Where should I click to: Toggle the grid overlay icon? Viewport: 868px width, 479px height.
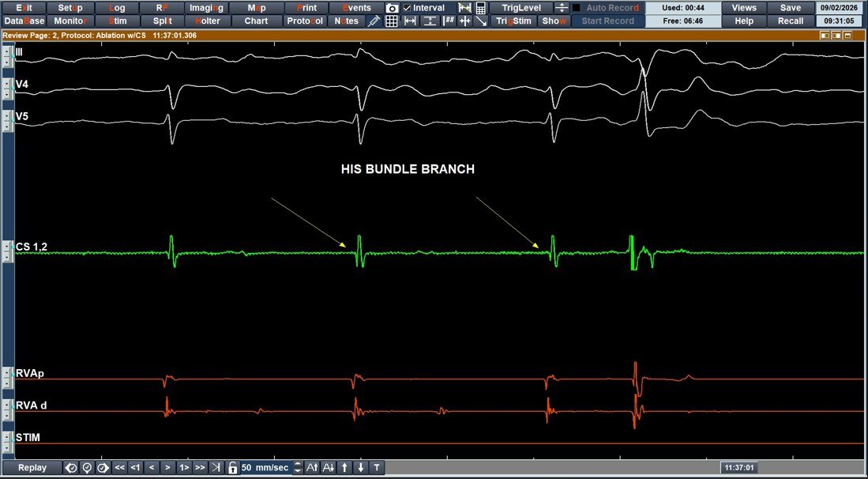(392, 21)
